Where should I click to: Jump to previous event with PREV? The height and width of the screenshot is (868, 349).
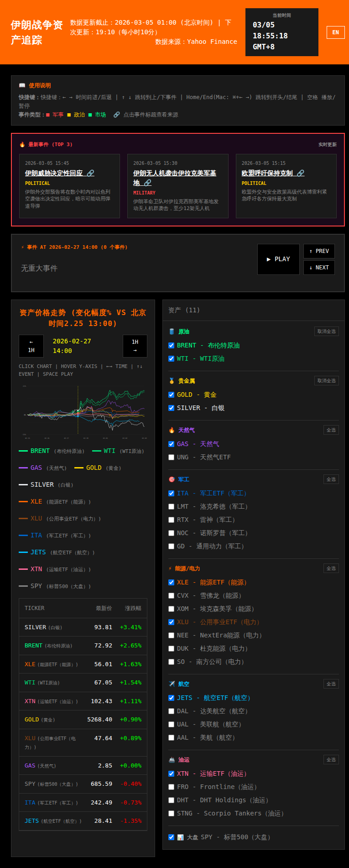coord(319,251)
